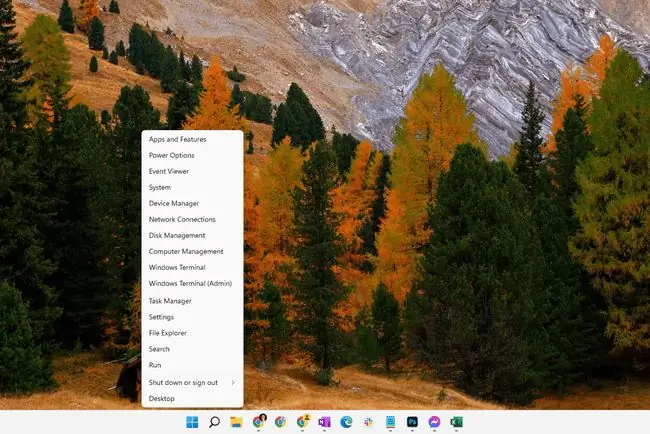This screenshot has height=434, width=650.
Task: Open Notepad icon on the taskbar
Action: coord(390,422)
